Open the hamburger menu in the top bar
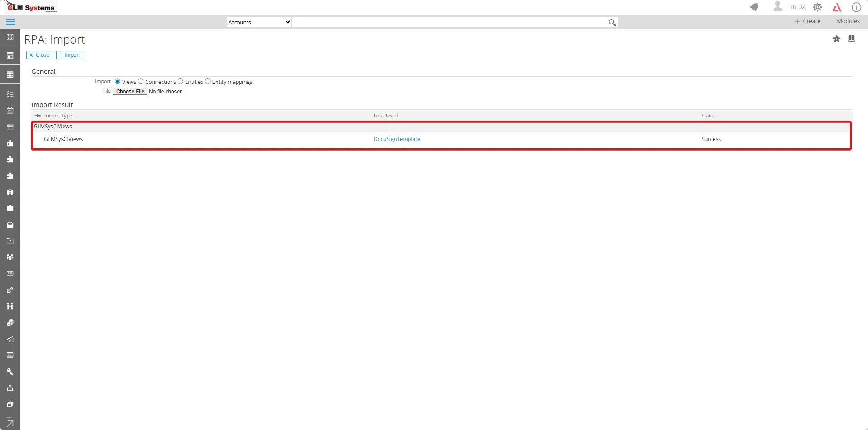 click(x=10, y=22)
